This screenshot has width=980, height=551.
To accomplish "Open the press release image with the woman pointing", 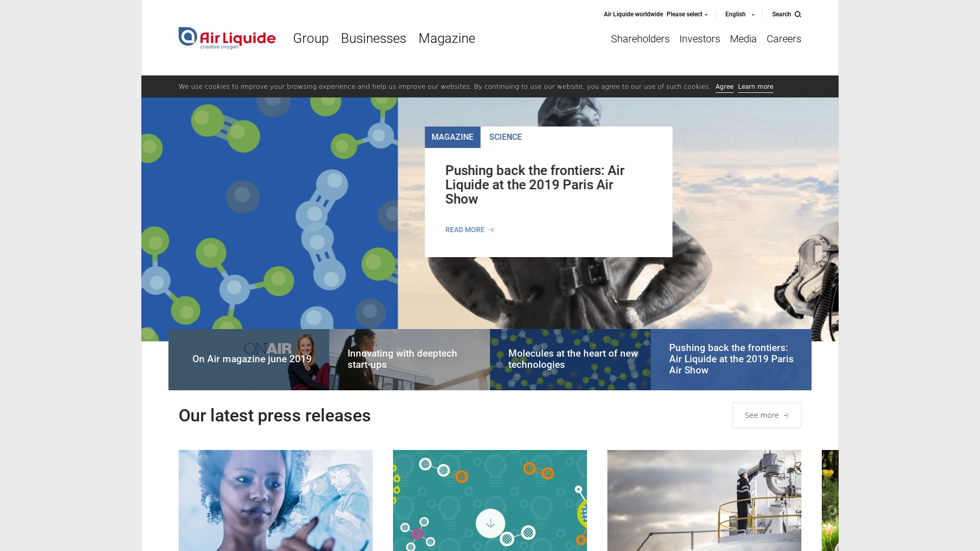I will click(276, 500).
